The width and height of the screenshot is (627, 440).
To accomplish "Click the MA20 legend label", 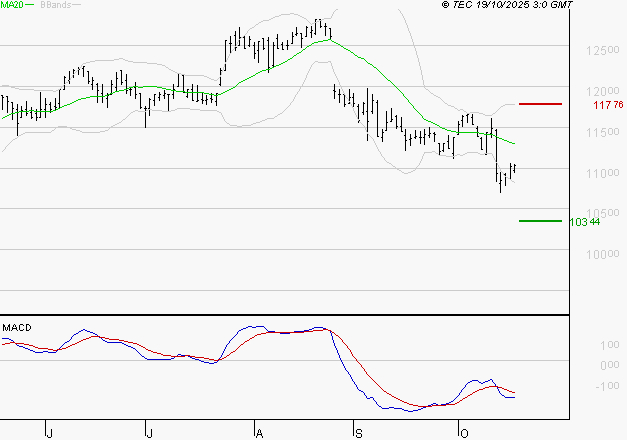I will (12, 5).
